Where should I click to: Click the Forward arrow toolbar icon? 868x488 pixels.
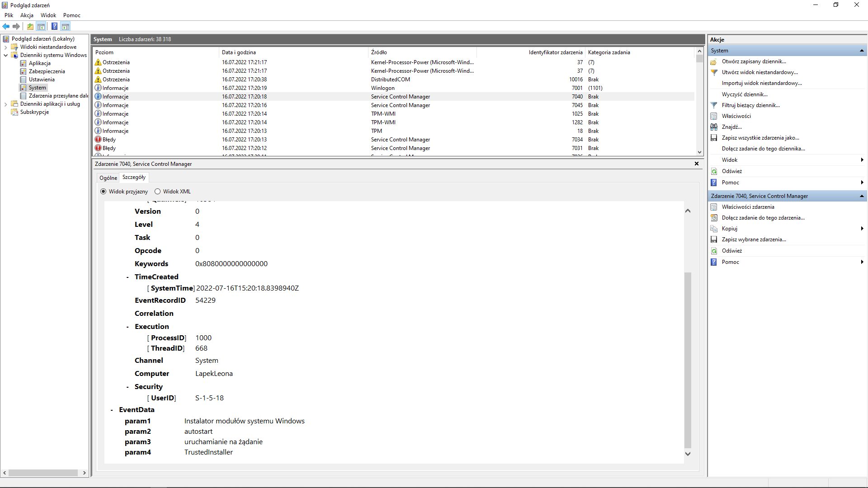pos(16,26)
